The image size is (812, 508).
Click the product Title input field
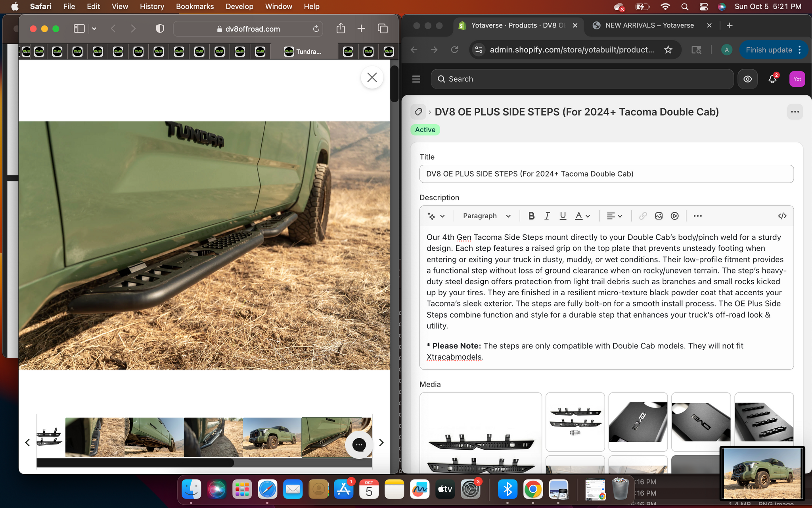(x=606, y=174)
